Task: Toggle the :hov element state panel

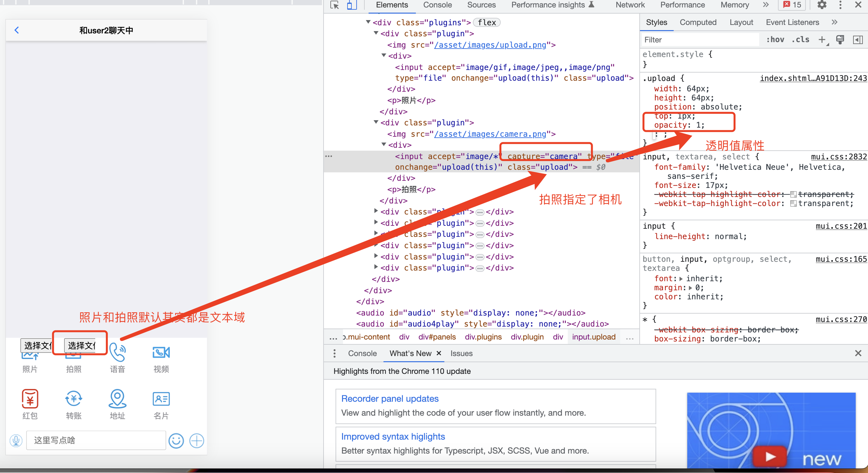Action: (x=775, y=40)
